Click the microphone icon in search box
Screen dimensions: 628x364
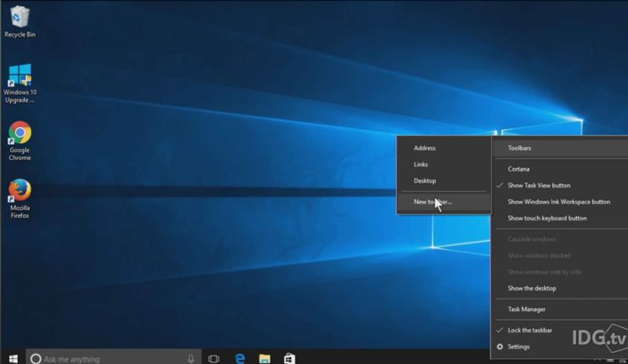point(191,359)
